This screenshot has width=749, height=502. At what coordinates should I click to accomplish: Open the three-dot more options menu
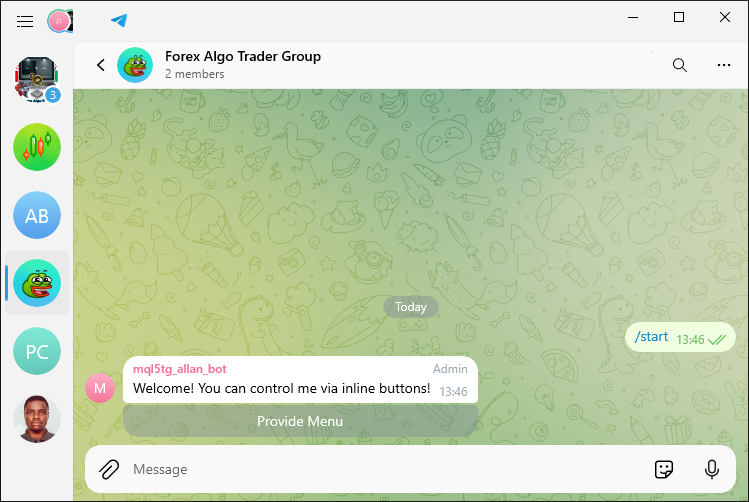coord(724,65)
